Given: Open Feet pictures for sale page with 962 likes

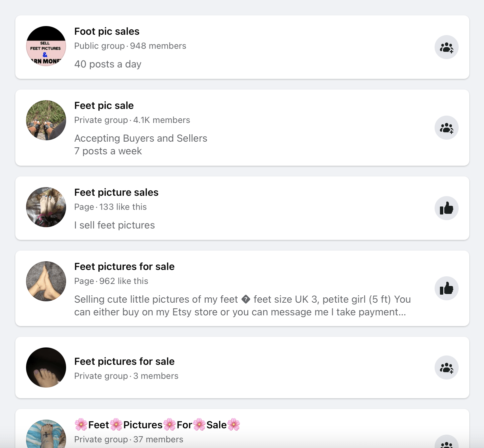Looking at the screenshot, I should (124, 267).
